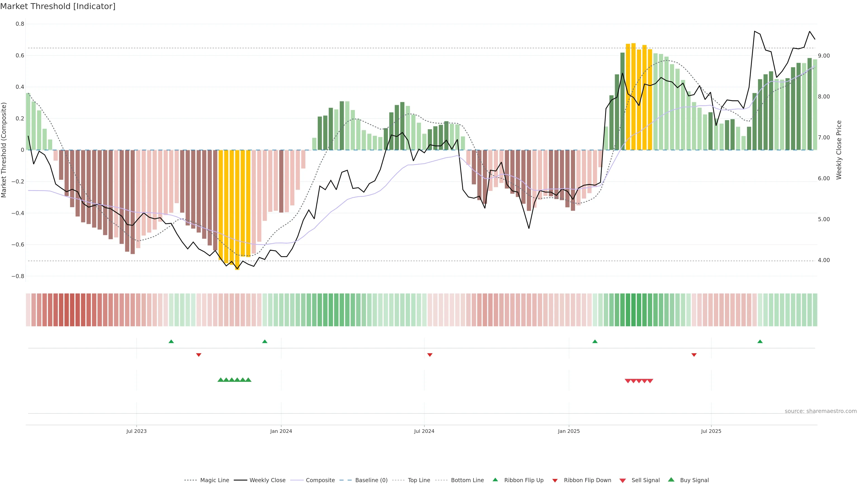Click the Ribbon Flip Down legend icon
The height and width of the screenshot is (488, 868).
coord(555,480)
